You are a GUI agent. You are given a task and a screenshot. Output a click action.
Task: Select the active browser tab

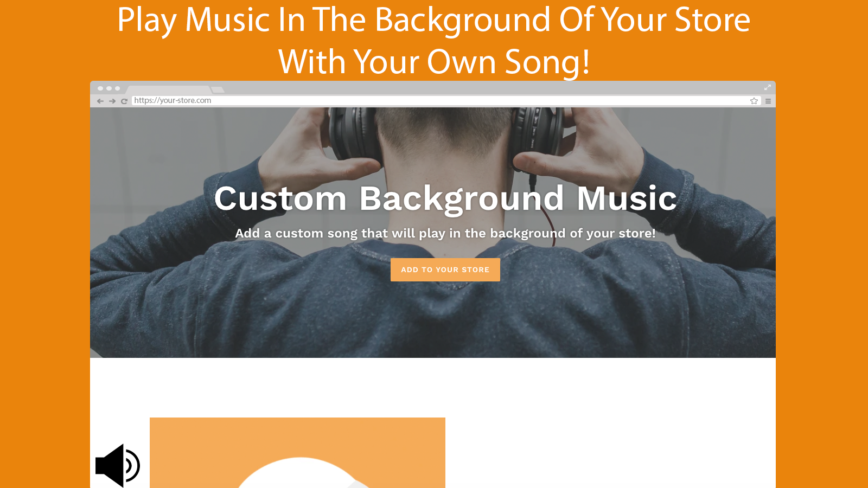pos(168,89)
